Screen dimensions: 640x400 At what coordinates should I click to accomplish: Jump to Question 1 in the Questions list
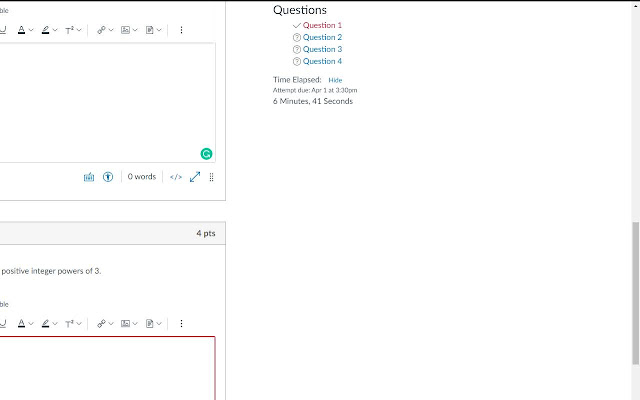322,25
